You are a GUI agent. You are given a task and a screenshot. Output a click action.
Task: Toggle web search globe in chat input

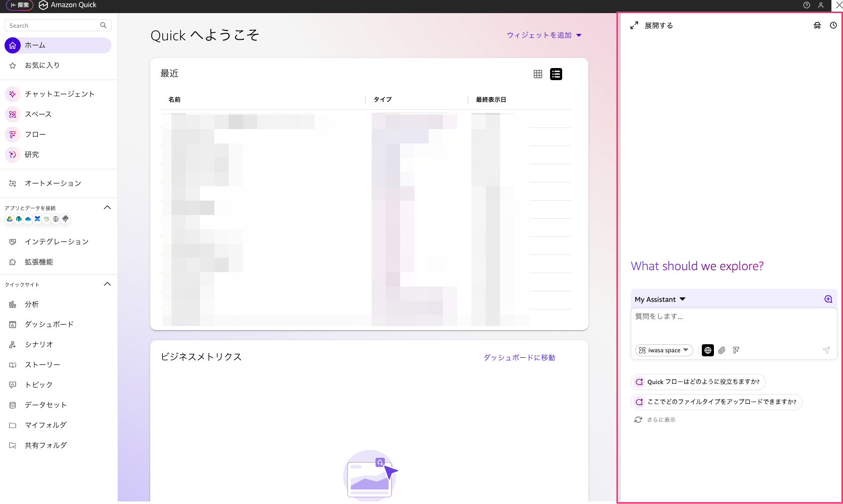pyautogui.click(x=707, y=350)
